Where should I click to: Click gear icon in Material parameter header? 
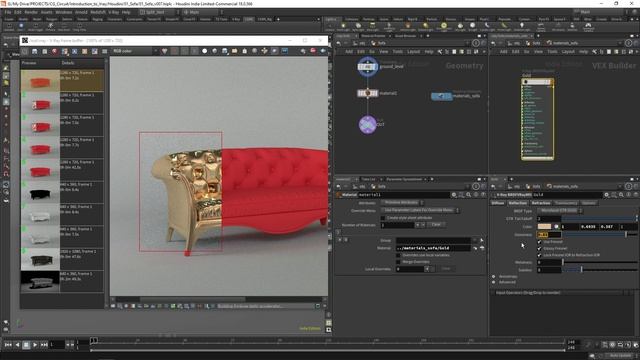pos(454,195)
